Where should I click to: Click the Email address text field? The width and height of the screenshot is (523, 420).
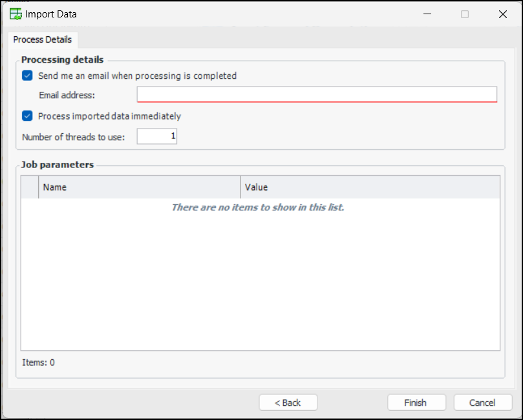[317, 95]
